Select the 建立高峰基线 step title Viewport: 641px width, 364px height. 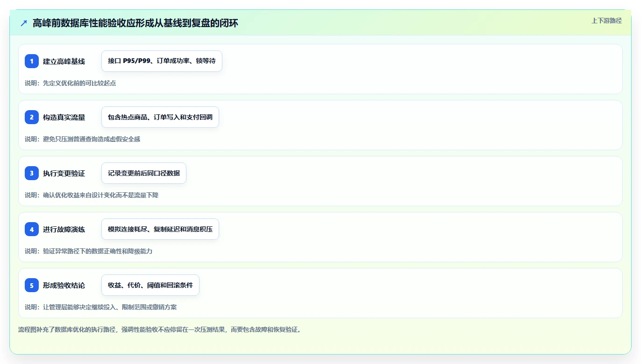click(x=64, y=61)
